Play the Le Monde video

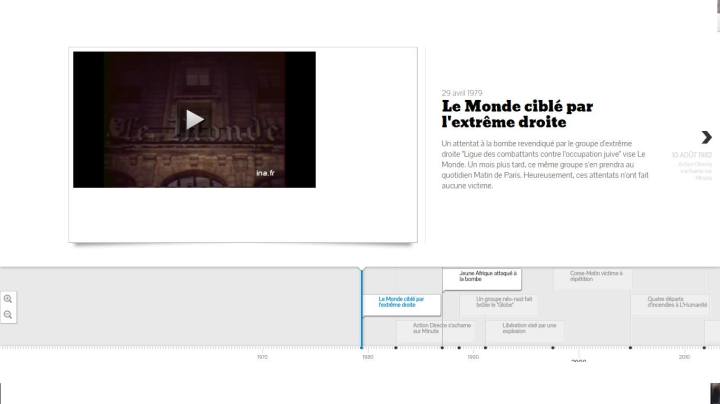click(x=194, y=120)
